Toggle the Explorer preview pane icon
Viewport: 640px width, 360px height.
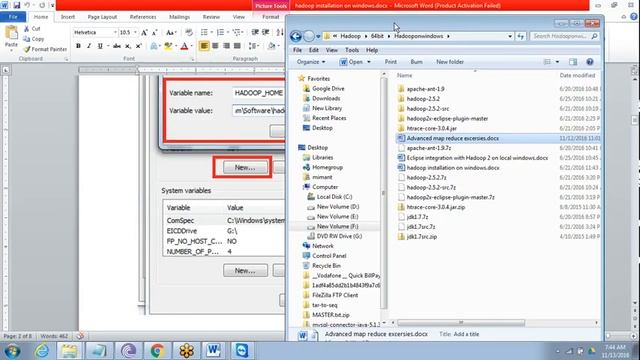click(x=573, y=62)
